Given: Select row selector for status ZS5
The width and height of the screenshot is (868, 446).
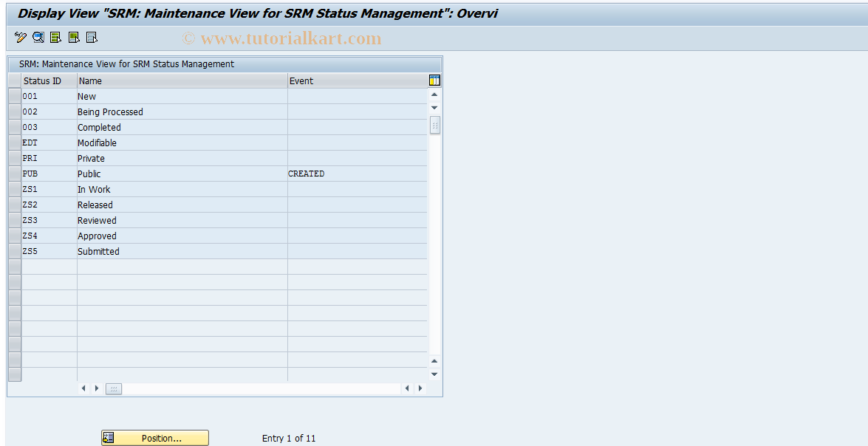Looking at the screenshot, I should pyautogui.click(x=15, y=251).
